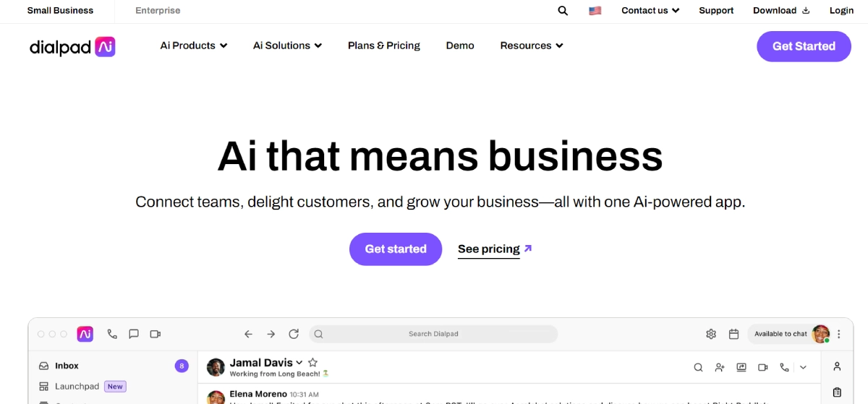
Task: Open the Contact us dropdown
Action: pyautogui.click(x=650, y=11)
